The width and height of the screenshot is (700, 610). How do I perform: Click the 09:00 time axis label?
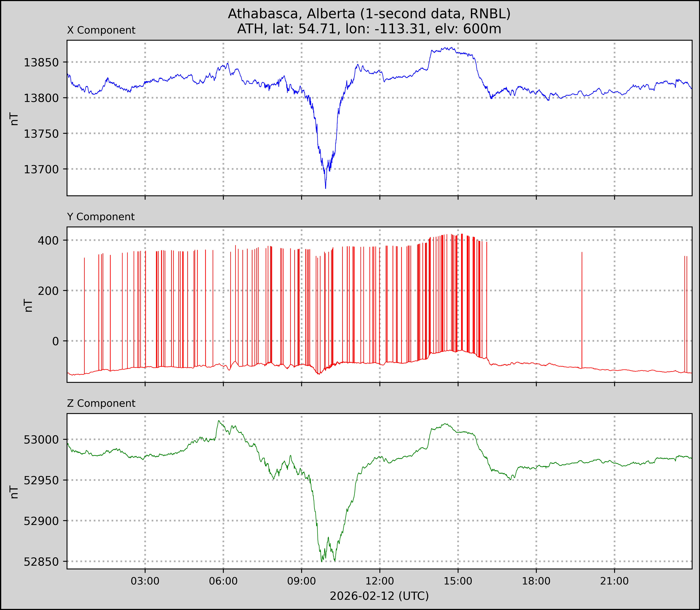pos(301,581)
